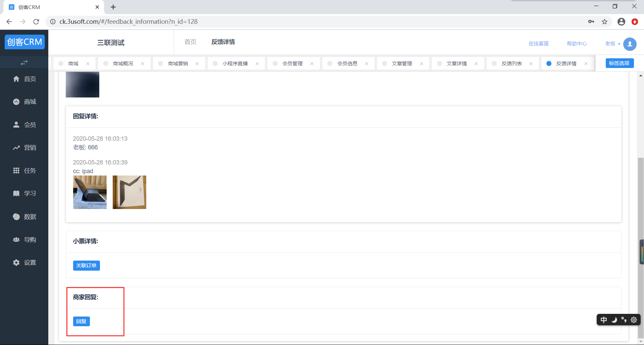Switch input method via the 中 icon
644x345 pixels.
pyautogui.click(x=604, y=320)
